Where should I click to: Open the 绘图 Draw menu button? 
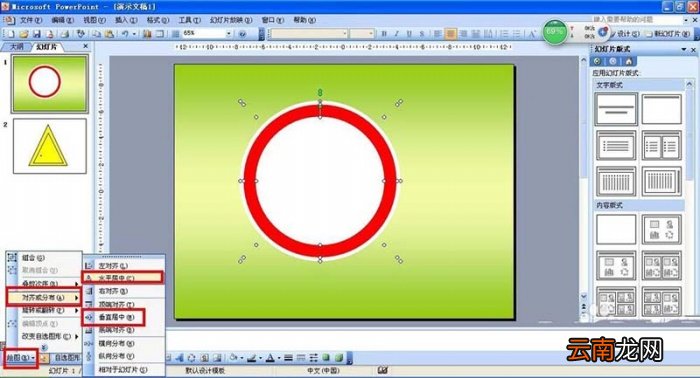(x=21, y=358)
